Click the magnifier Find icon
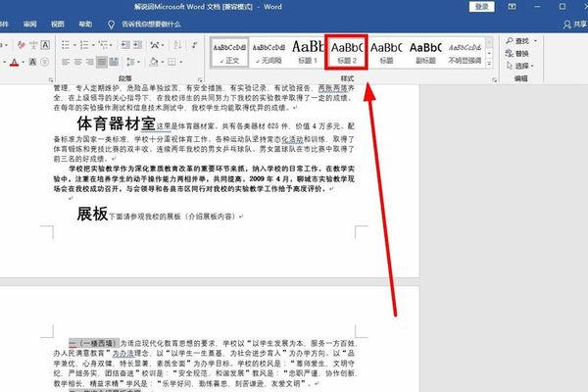588x392 pixels. point(510,40)
